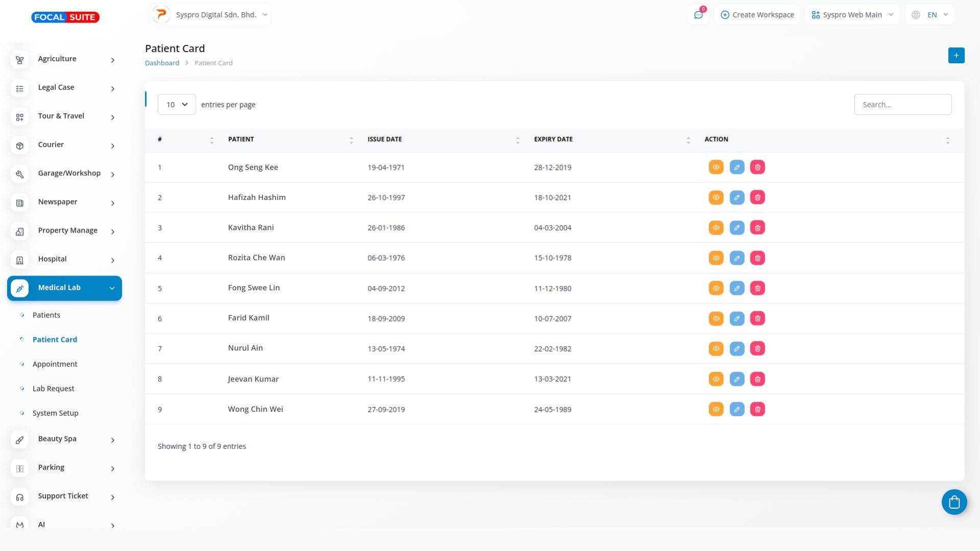Click the edit pencil icon for Hafizah Hashim

click(x=737, y=197)
